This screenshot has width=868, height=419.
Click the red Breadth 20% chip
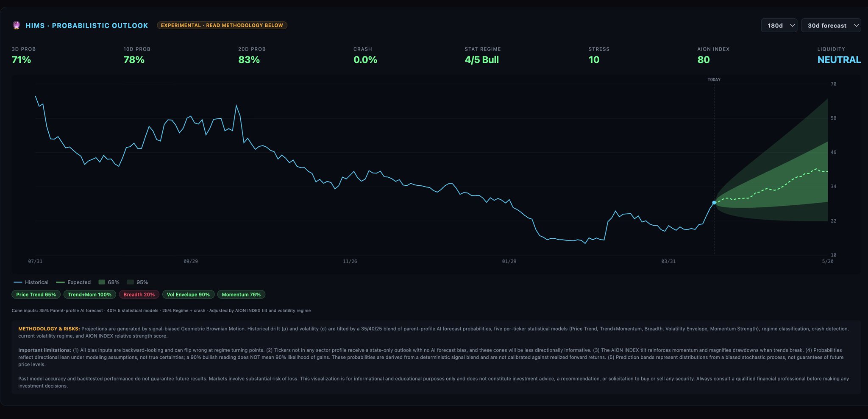(139, 295)
